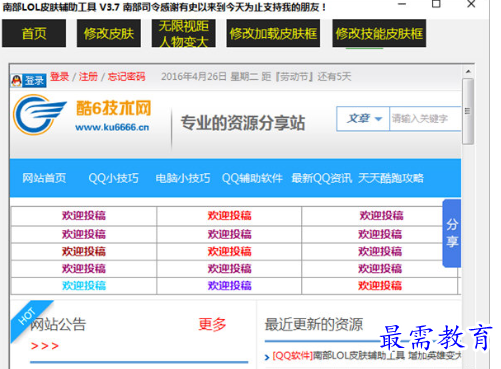Click the scrollbar up arrow
The height and width of the screenshot is (369, 501).
468,71
